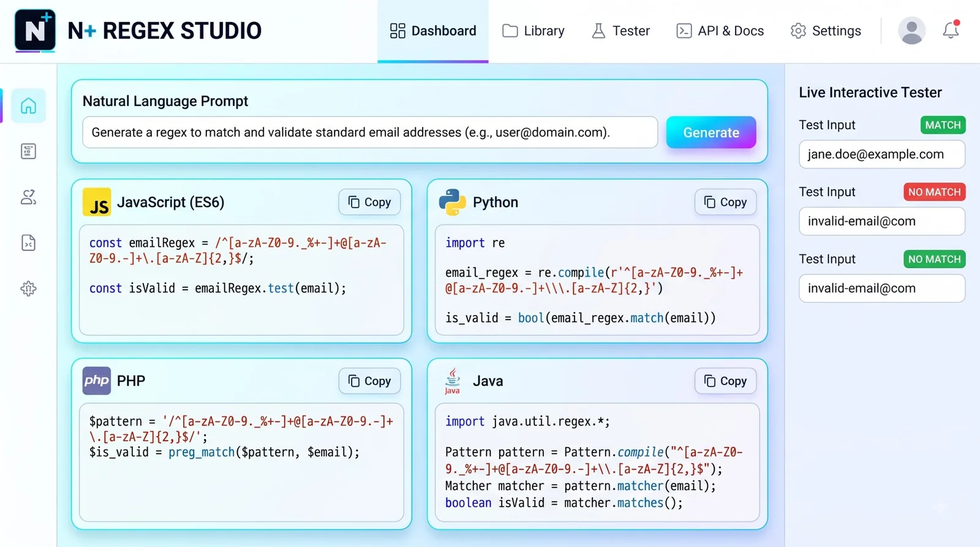Go to the Tester tab
The height and width of the screenshot is (547, 980).
coord(620,31)
